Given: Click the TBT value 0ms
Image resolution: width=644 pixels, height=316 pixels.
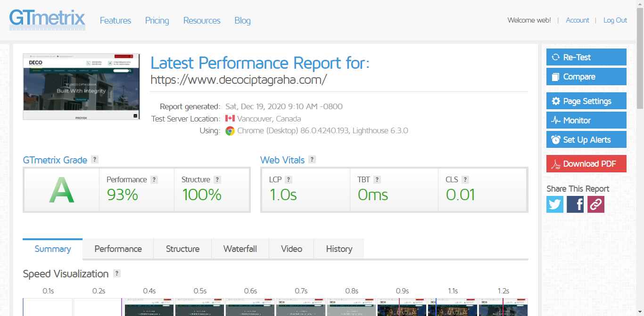Looking at the screenshot, I should click(x=372, y=194).
